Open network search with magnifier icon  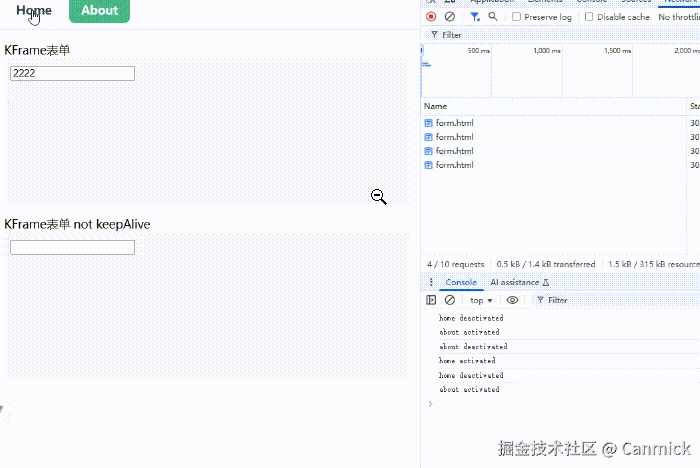coord(493,17)
